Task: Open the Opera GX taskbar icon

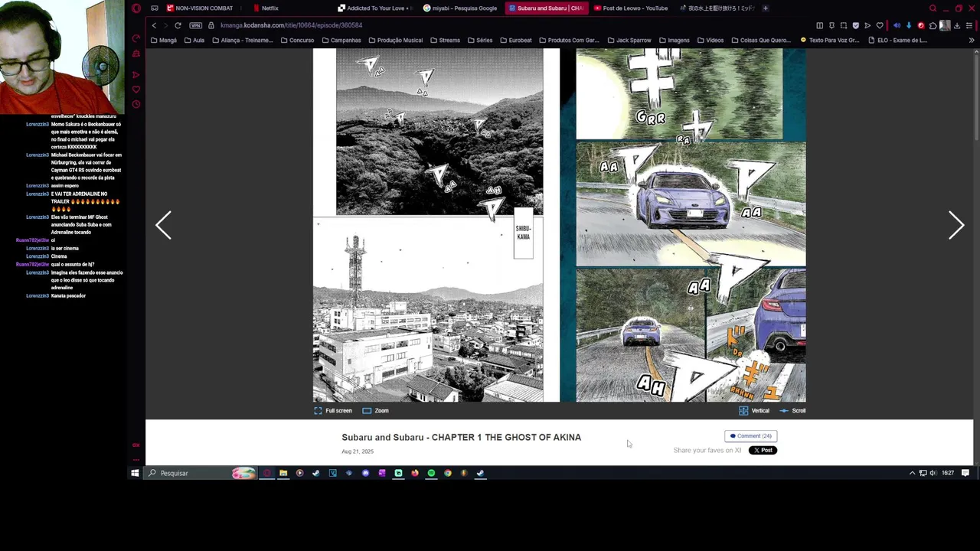Action: [x=267, y=473]
